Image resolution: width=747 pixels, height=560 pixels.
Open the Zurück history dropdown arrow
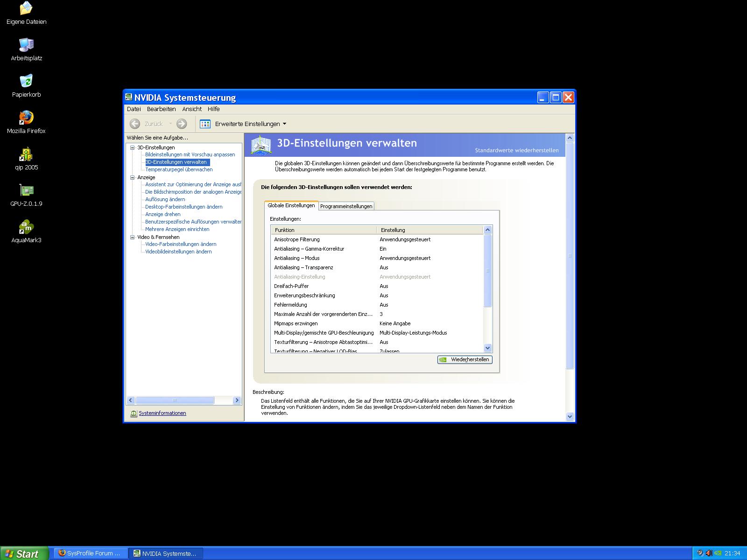tap(170, 124)
